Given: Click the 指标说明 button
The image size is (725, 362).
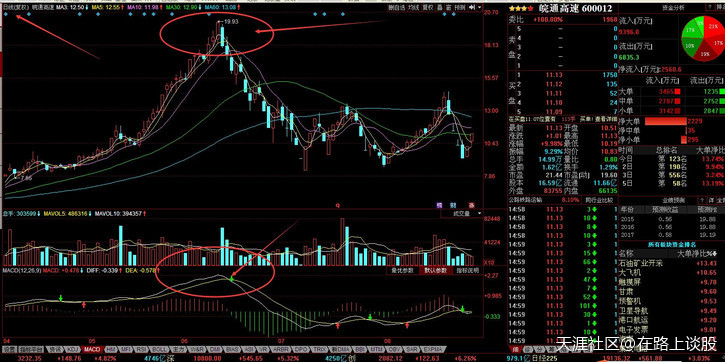Looking at the screenshot, I should point(468,271).
